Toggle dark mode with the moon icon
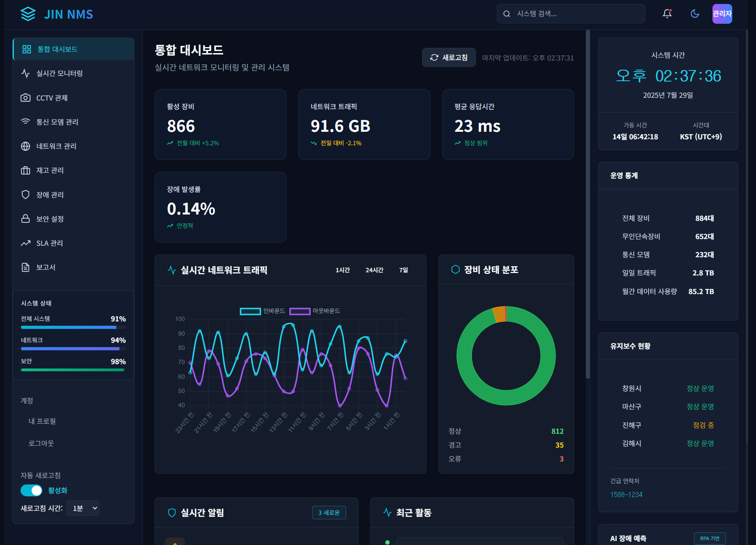Image resolution: width=756 pixels, height=545 pixels. pyautogui.click(x=695, y=13)
